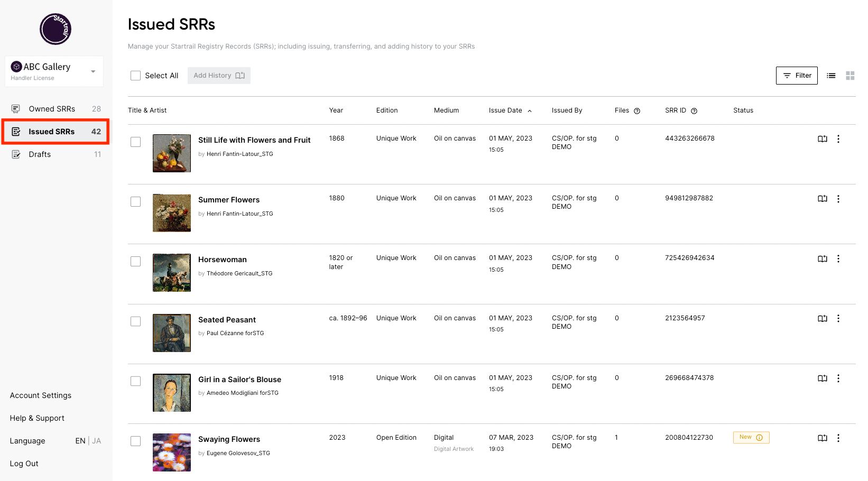Add history icon for Summer Flowers
Image resolution: width=868 pixels, height=481 pixels.
823,199
